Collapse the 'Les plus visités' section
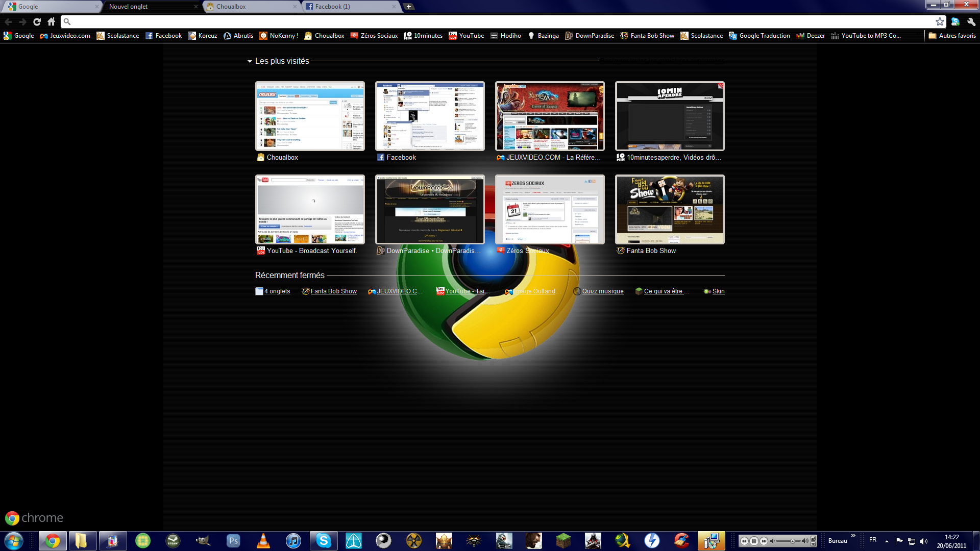Screen dimensions: 980x551 click(250, 61)
